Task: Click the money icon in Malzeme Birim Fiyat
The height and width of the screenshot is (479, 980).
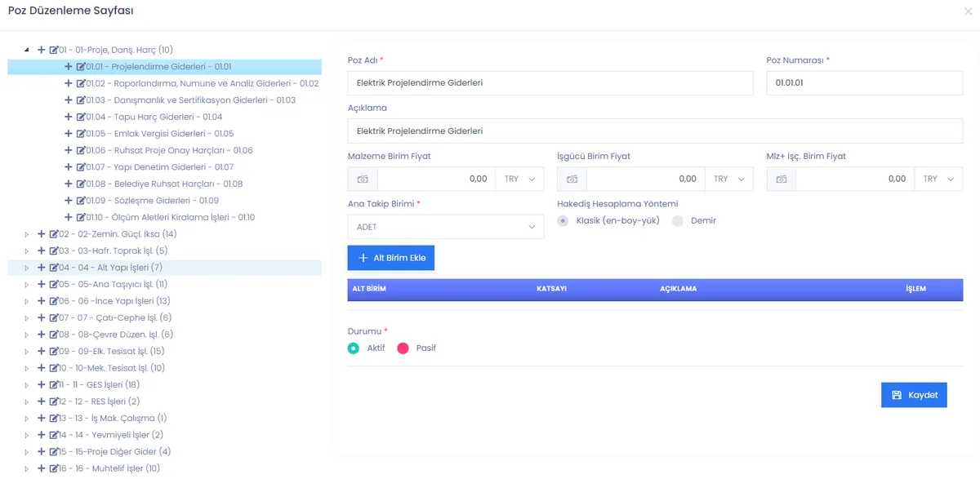Action: pos(363,179)
